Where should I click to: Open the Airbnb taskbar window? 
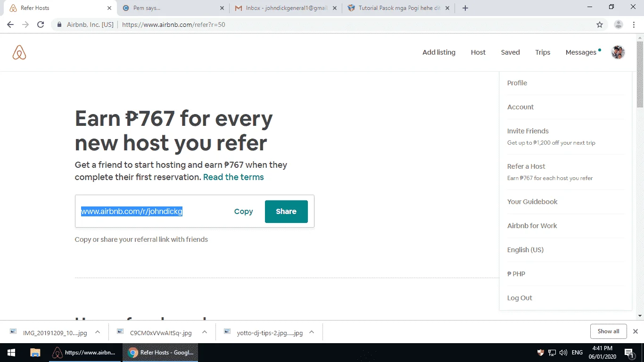tap(85, 353)
